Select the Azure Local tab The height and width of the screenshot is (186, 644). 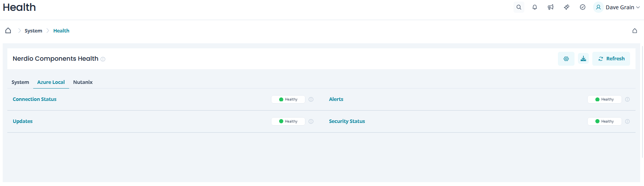51,82
